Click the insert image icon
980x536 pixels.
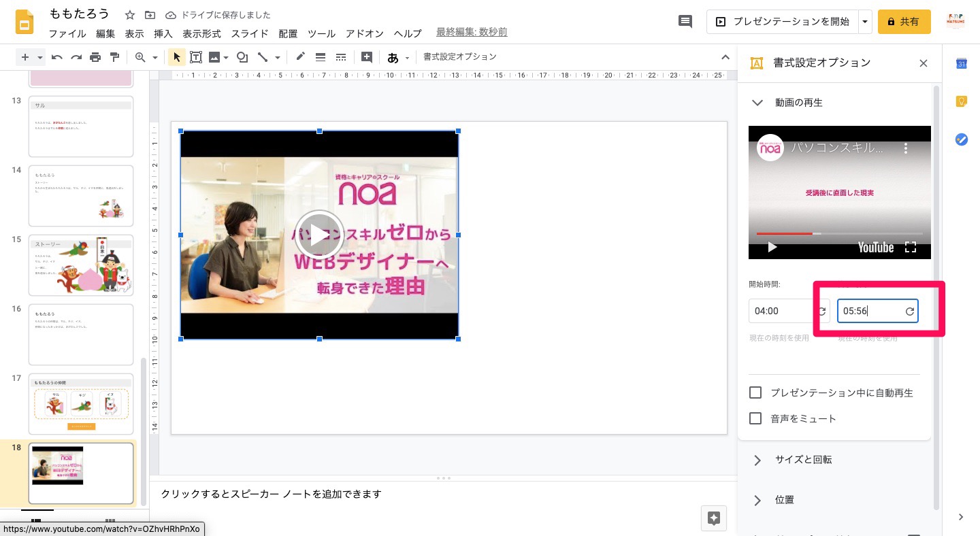(x=214, y=57)
